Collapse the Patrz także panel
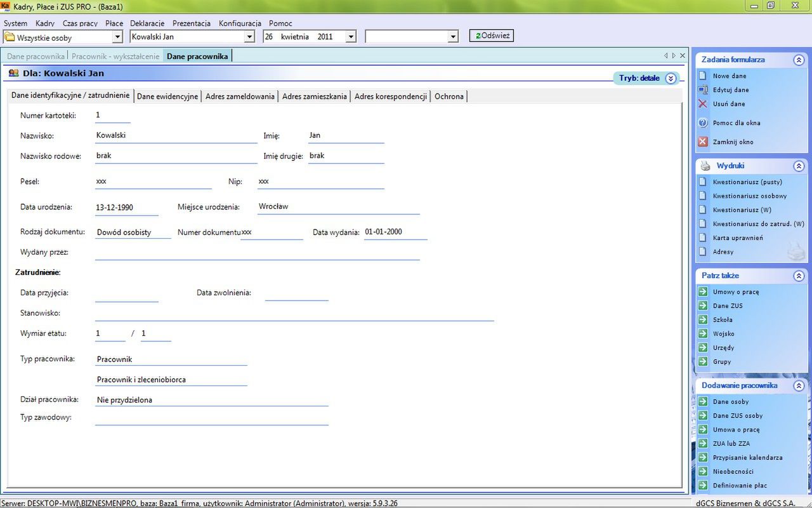 (x=799, y=276)
